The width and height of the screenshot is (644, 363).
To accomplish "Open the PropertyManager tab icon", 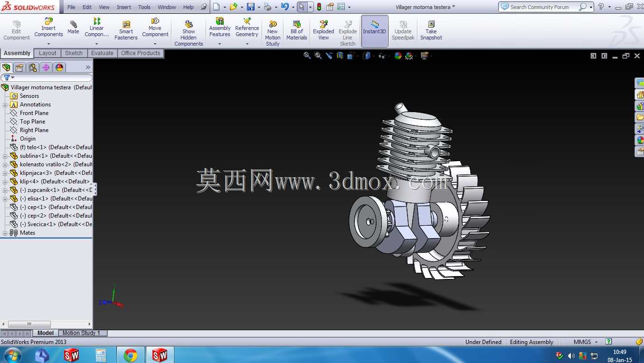I will 19,67.
